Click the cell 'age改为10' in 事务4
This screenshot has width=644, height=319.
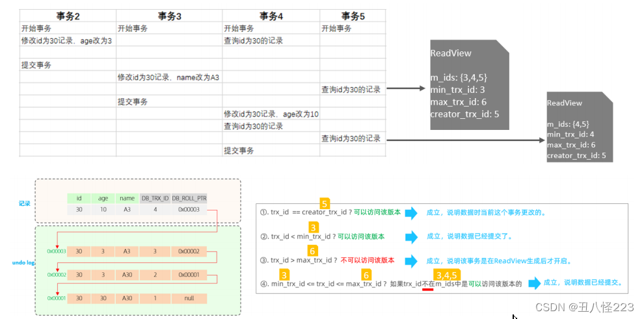coord(271,114)
